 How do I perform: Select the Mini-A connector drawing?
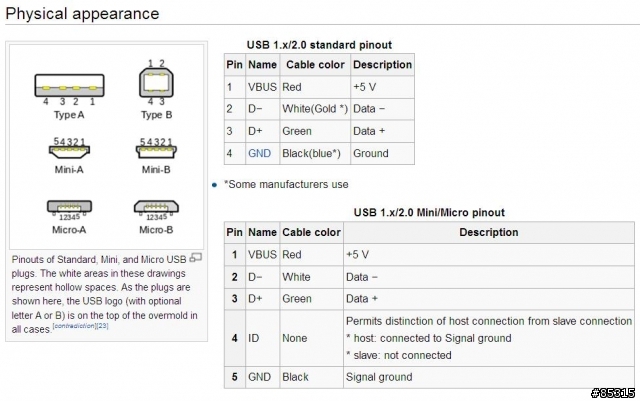coord(69,152)
